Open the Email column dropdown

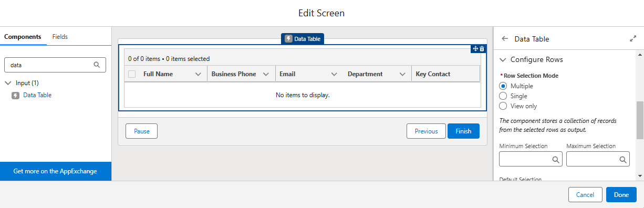[x=334, y=75]
